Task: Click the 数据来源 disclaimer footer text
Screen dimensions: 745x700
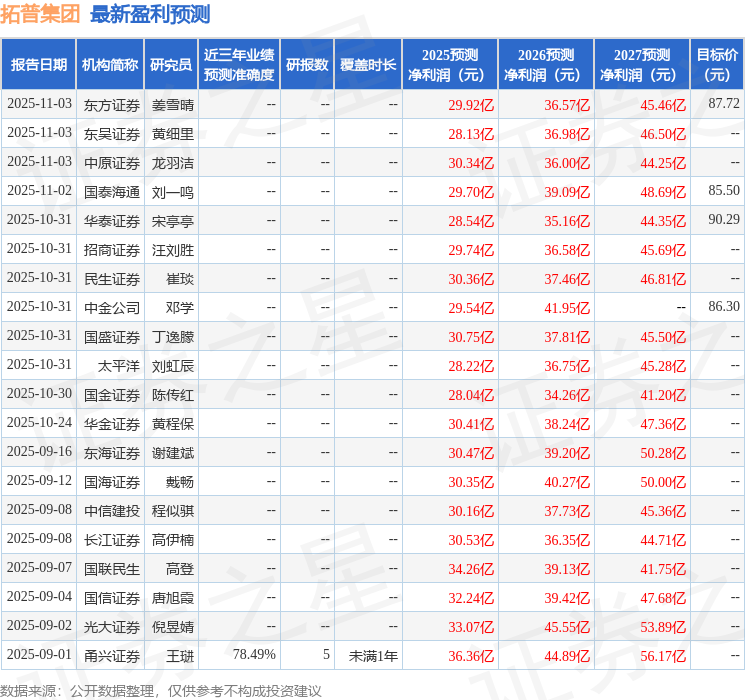Action: [161, 690]
